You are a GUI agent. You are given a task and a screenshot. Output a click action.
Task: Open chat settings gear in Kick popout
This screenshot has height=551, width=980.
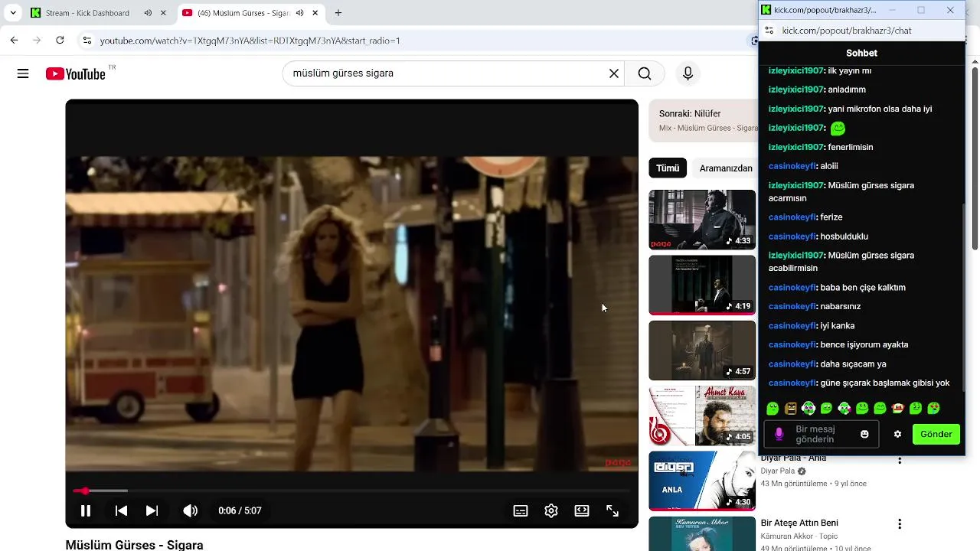(897, 434)
